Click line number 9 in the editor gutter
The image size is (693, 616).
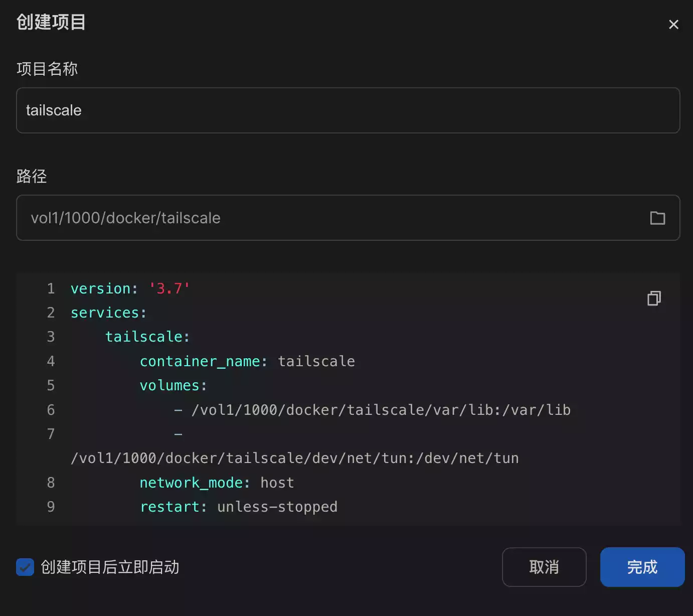(51, 507)
